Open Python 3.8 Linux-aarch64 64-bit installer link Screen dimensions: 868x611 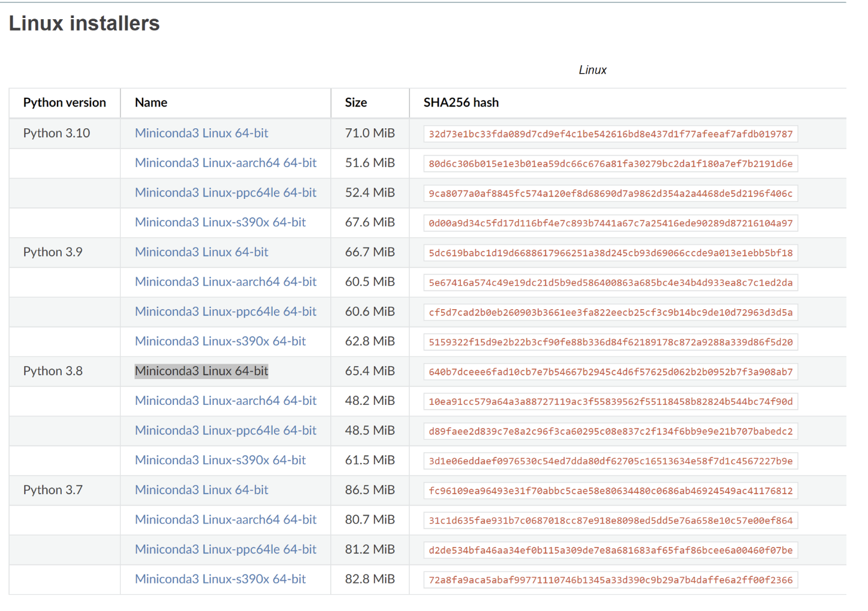(225, 401)
